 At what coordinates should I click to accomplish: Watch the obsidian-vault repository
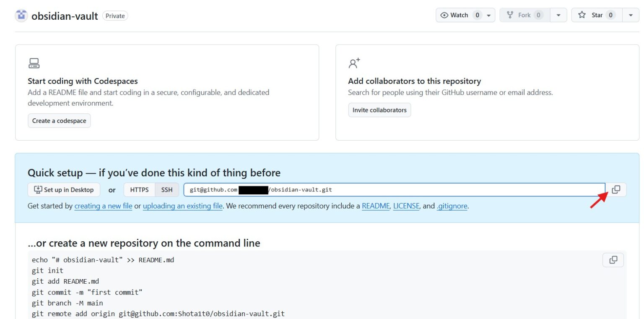click(x=459, y=15)
